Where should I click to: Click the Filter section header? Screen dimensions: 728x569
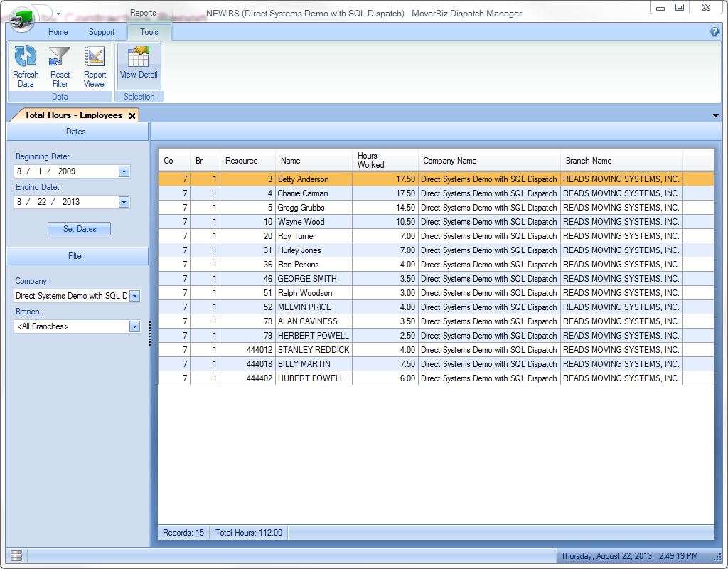[x=77, y=256]
